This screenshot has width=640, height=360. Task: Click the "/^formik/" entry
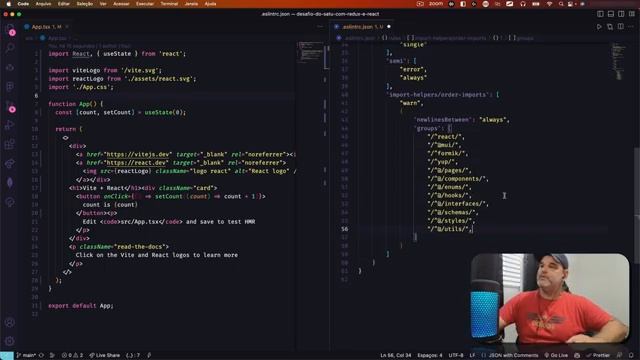tap(447, 153)
